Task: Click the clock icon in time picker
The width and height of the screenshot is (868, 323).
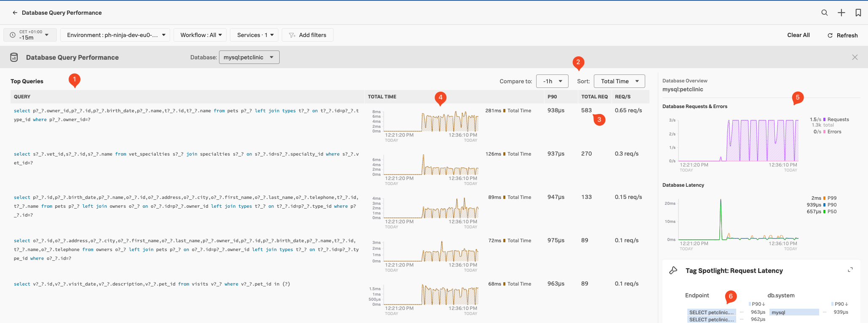Action: (13, 35)
